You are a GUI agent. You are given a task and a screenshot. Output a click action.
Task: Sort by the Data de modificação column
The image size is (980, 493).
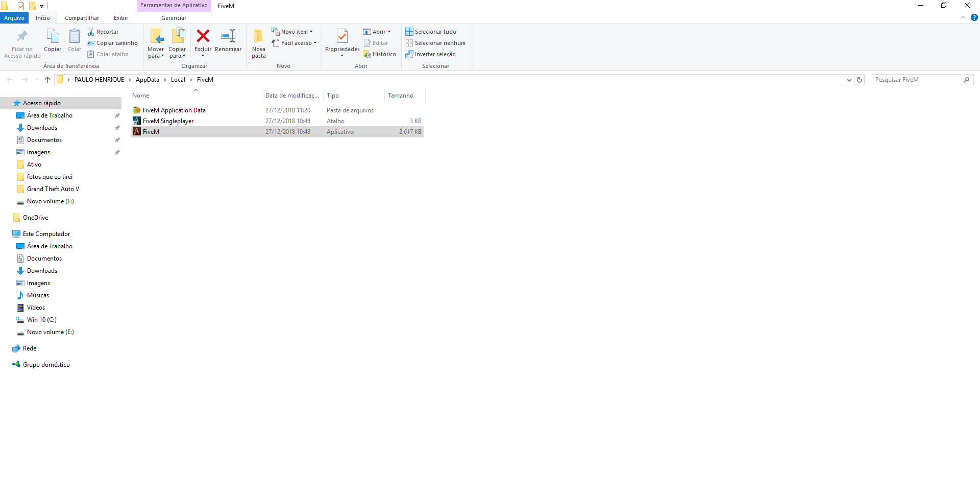tap(292, 96)
